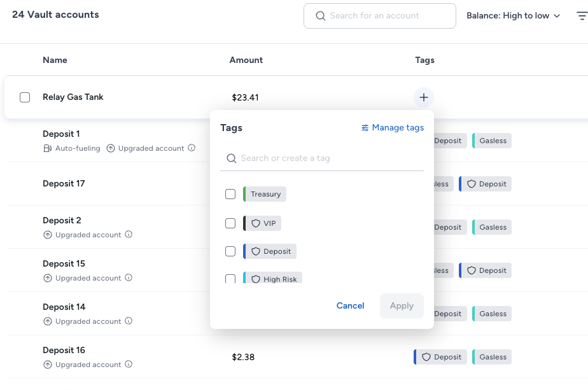This screenshot has height=390, width=588.
Task: Click the Search for an account field
Action: (380, 16)
